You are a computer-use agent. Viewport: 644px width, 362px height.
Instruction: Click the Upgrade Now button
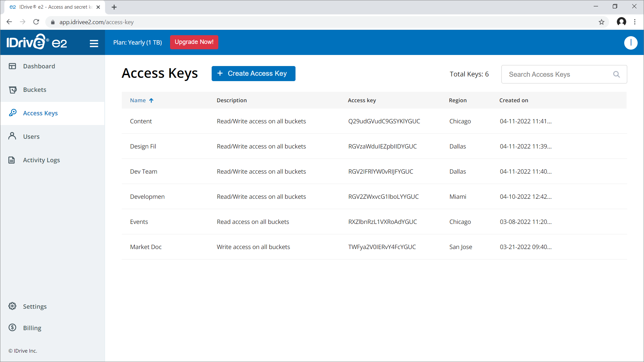coord(195,42)
